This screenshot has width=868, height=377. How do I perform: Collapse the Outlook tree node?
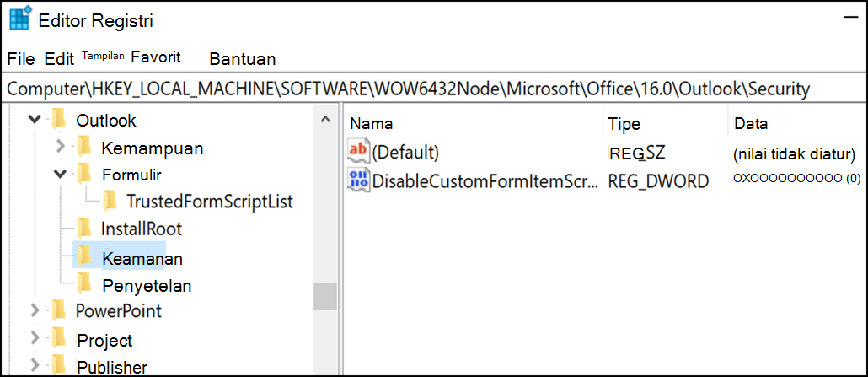(x=35, y=119)
